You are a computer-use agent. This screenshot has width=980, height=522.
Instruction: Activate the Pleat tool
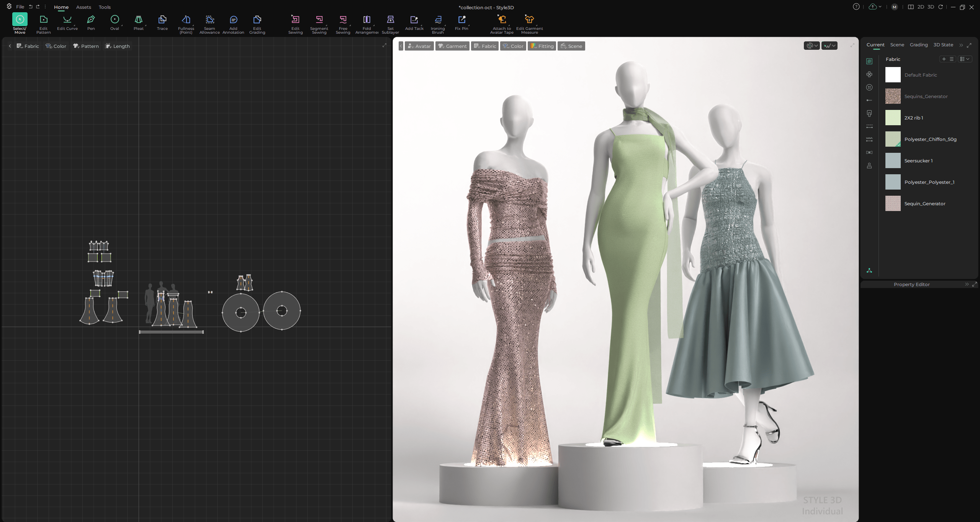138,20
